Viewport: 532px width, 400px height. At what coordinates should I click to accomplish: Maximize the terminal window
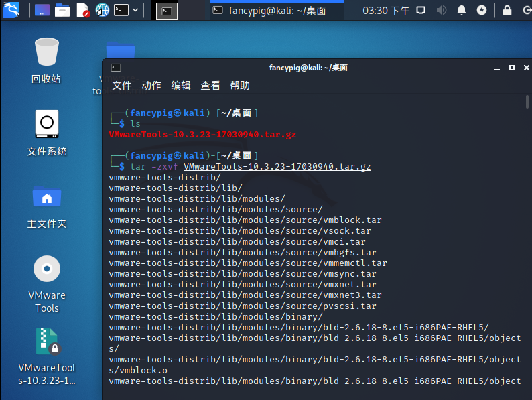coord(512,68)
